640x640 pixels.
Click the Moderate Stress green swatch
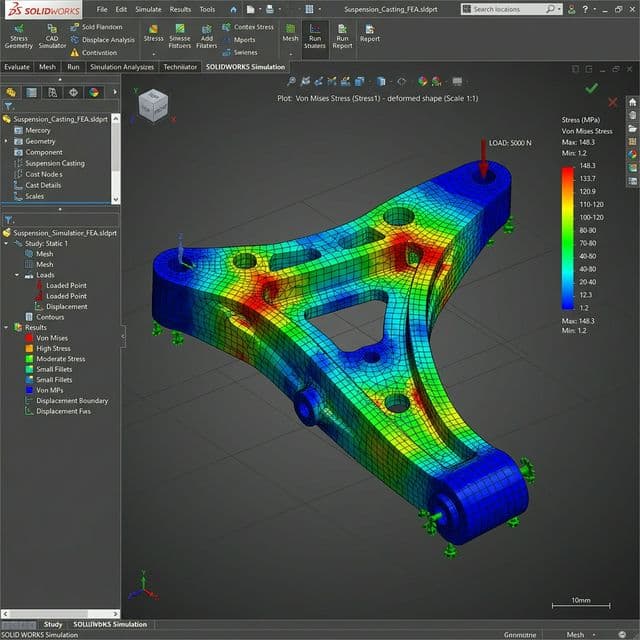tap(29, 359)
